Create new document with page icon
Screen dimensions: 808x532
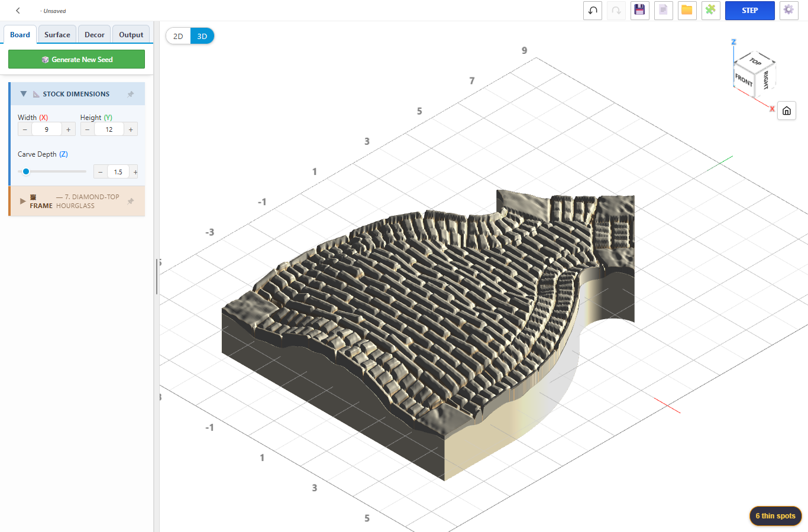[663, 10]
